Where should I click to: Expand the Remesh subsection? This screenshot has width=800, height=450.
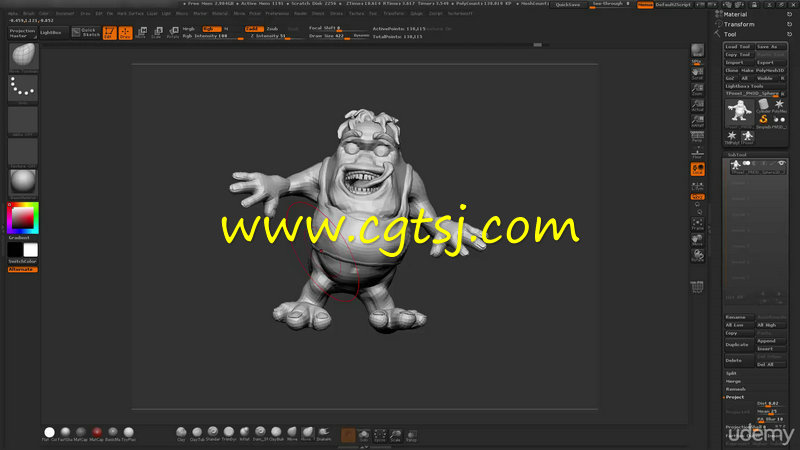735,389
